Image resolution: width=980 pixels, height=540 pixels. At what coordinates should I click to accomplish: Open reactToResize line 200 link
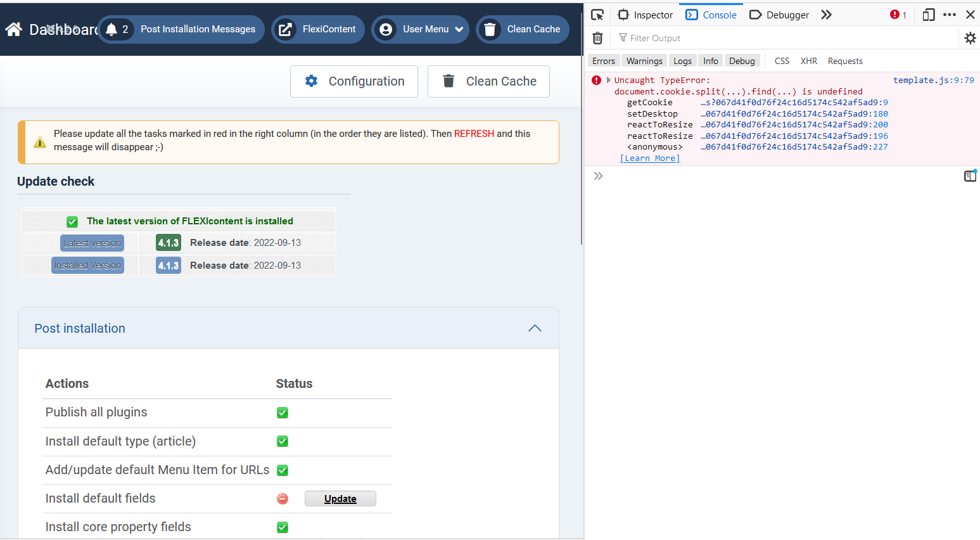pos(794,124)
